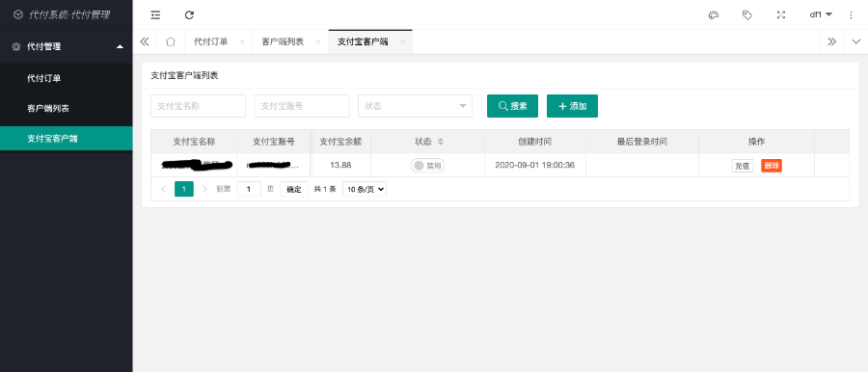Viewport: 868px width, 372px height.
Task: Open the 状态 filter dropdown
Action: 415,106
